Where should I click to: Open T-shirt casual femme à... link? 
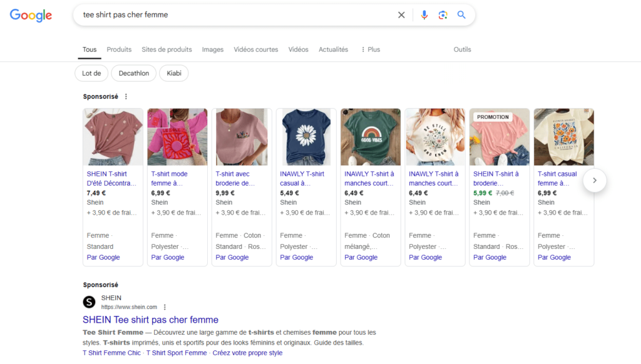pyautogui.click(x=557, y=178)
